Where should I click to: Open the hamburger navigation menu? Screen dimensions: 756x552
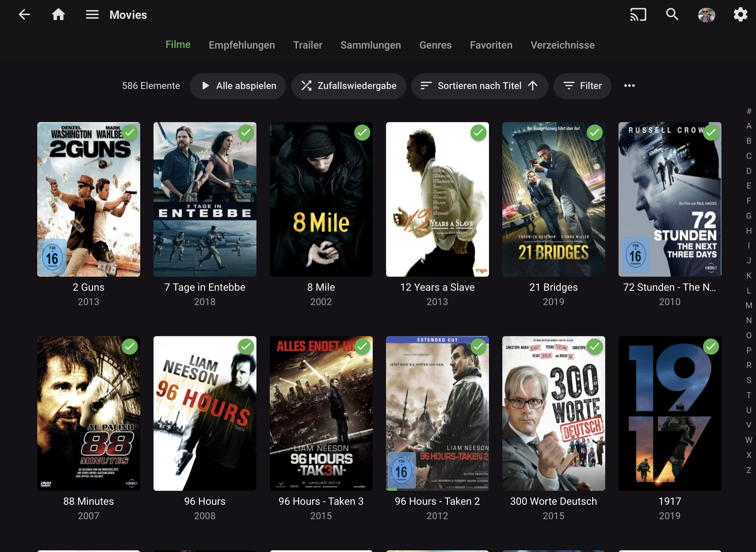pyautogui.click(x=92, y=15)
